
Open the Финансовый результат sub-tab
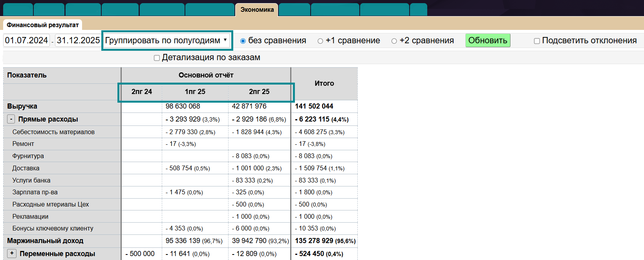tap(42, 25)
